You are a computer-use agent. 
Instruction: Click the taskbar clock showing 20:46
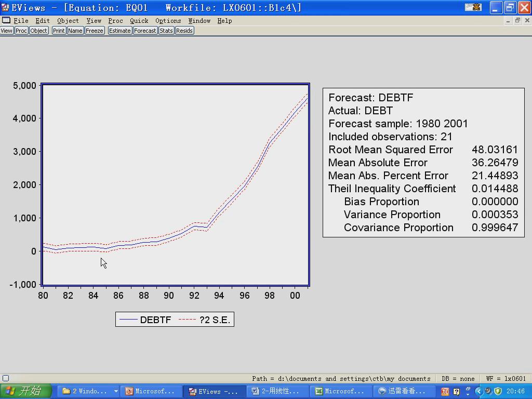[515, 392]
